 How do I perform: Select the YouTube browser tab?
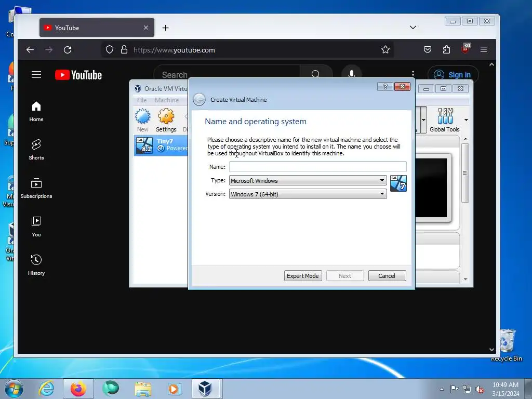97,28
